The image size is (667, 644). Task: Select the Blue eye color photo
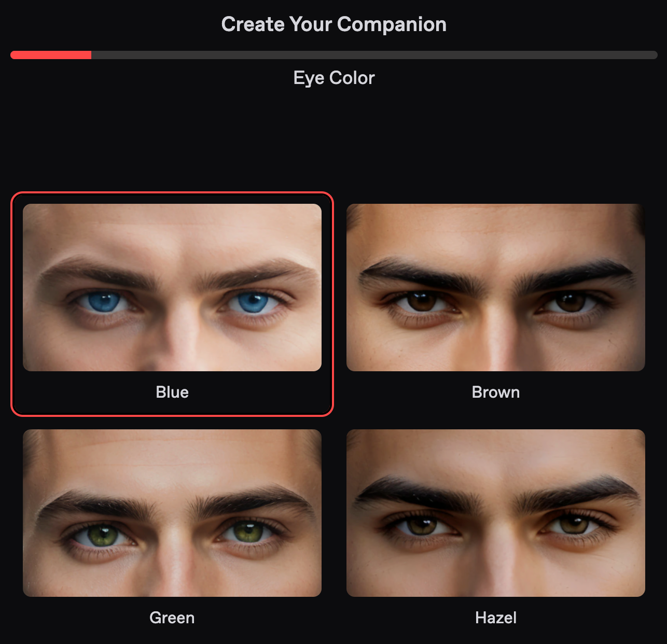pyautogui.click(x=172, y=287)
